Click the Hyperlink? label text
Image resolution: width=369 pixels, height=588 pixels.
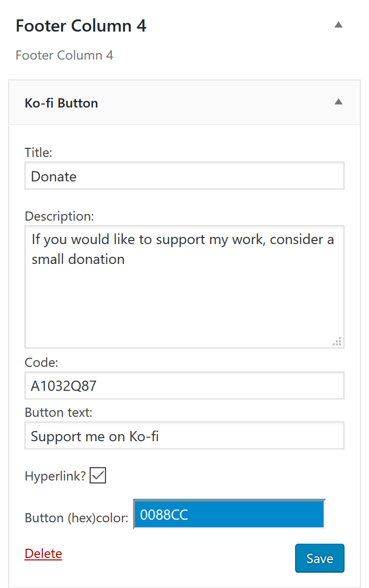[x=55, y=476]
